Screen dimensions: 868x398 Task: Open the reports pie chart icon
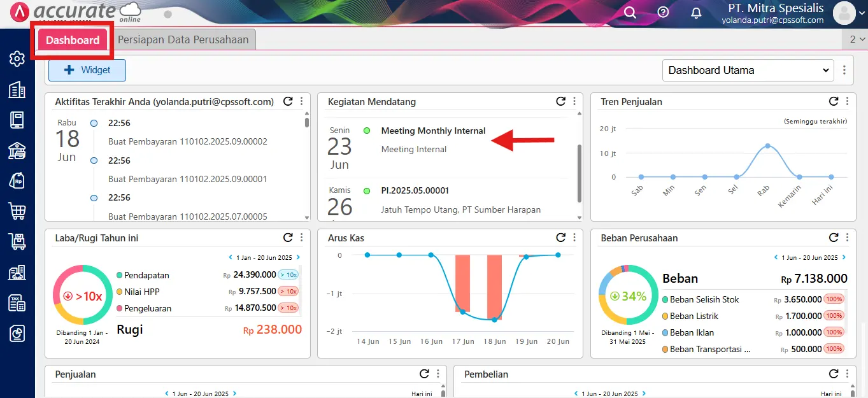click(x=17, y=333)
